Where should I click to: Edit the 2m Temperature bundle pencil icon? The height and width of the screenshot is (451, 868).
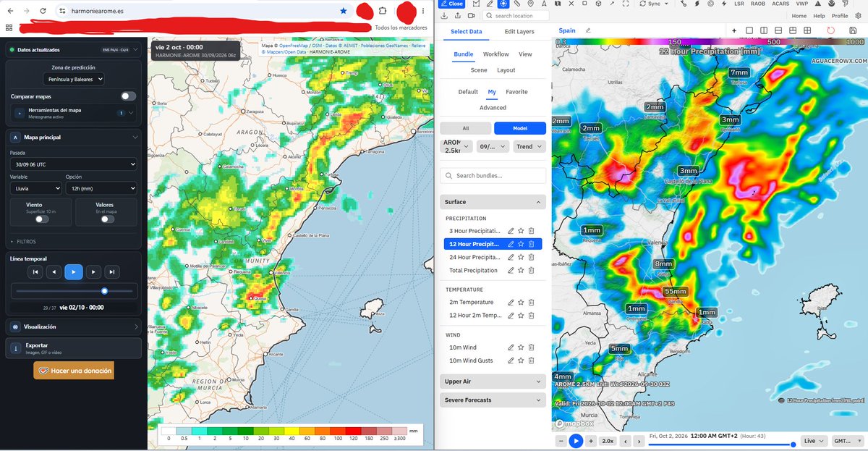click(x=511, y=302)
